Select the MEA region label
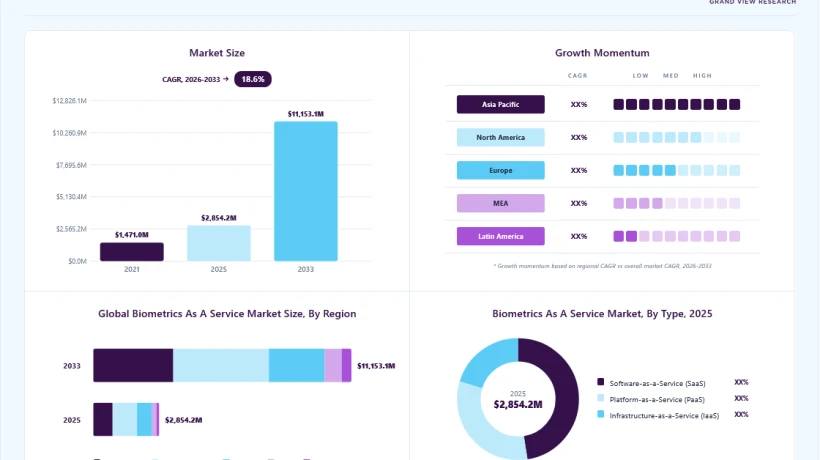820x460 pixels. [500, 203]
